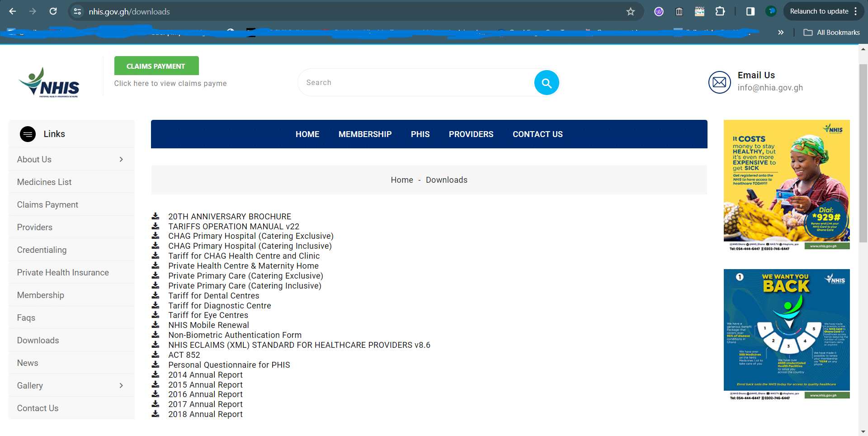The width and height of the screenshot is (868, 436).
Task: Select PHIS in the navigation bar
Action: point(420,134)
